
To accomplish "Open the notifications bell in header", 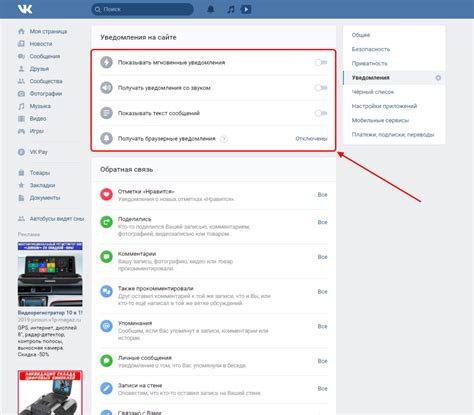I will click(x=211, y=9).
